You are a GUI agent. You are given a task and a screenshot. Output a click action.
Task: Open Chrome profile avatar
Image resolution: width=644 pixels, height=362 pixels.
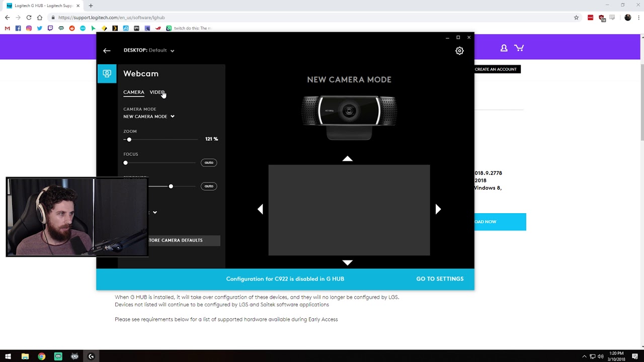click(x=627, y=18)
